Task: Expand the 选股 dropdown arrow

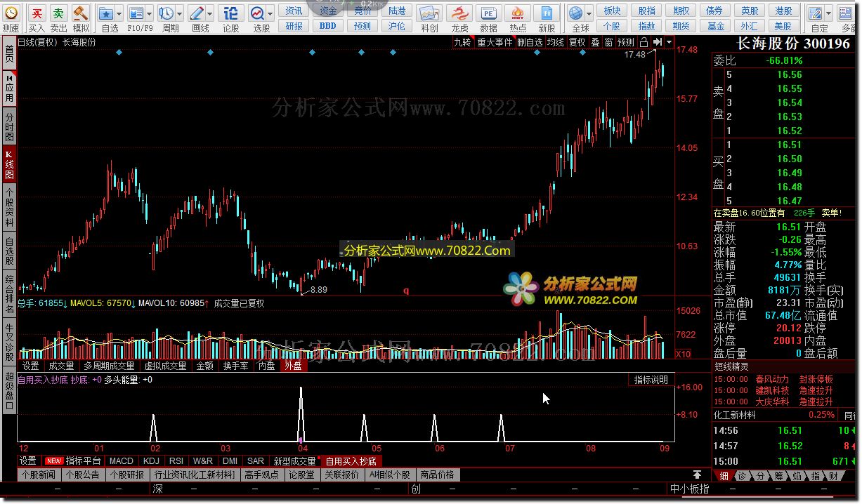Action: click(x=271, y=13)
